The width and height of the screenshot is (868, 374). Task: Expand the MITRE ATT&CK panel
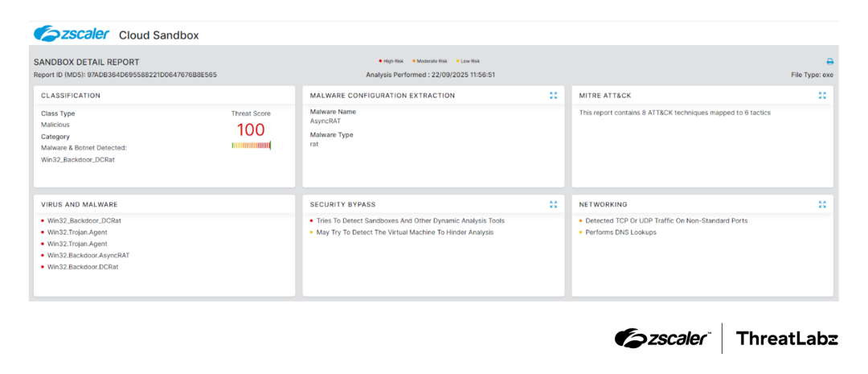tap(822, 95)
